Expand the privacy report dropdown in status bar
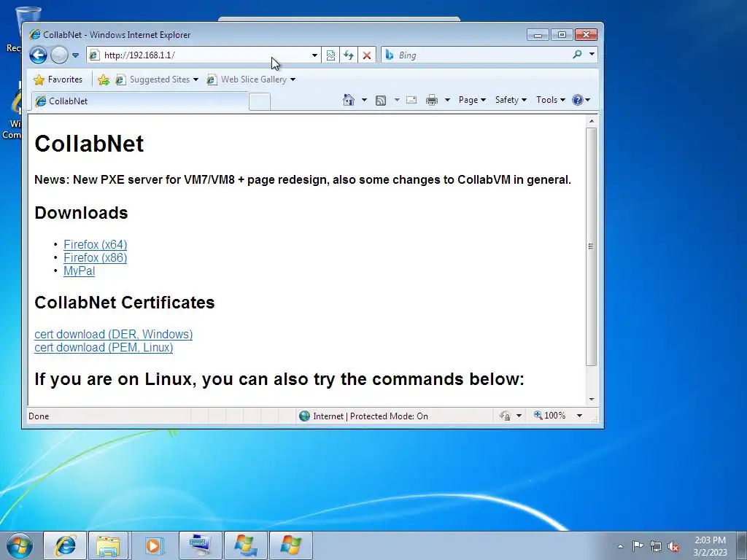The width and height of the screenshot is (747, 560). [519, 416]
